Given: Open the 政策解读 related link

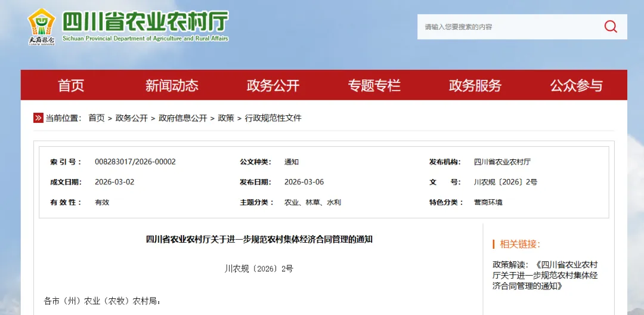Looking at the screenshot, I should (x=545, y=275).
